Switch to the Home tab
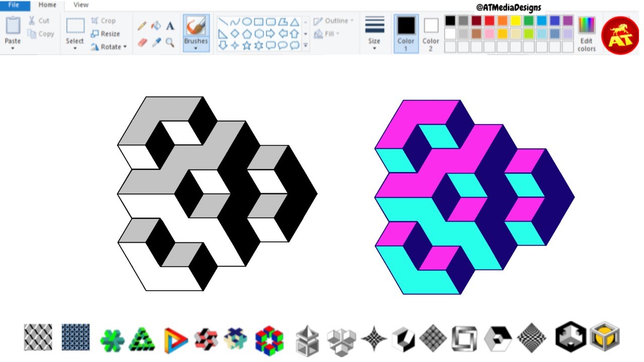This screenshot has width=644, height=362. [48, 5]
